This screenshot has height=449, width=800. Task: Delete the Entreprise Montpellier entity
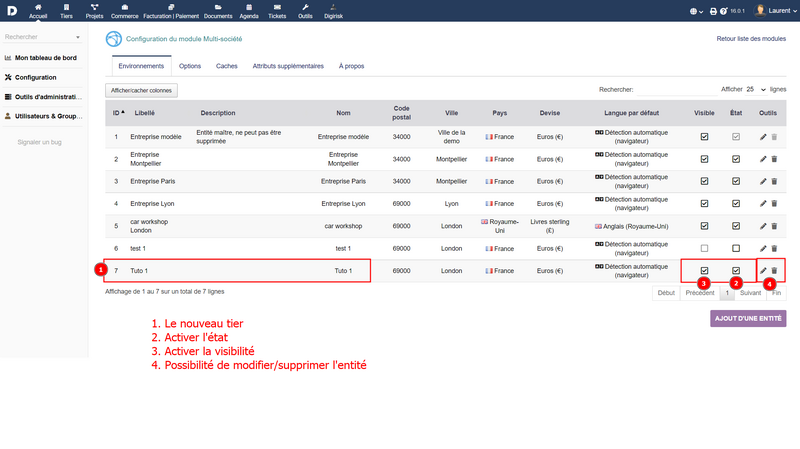click(774, 159)
